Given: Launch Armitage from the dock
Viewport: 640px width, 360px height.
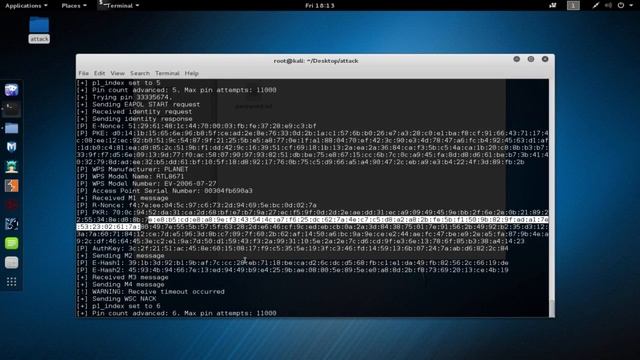Looking at the screenshot, I should (x=11, y=167).
